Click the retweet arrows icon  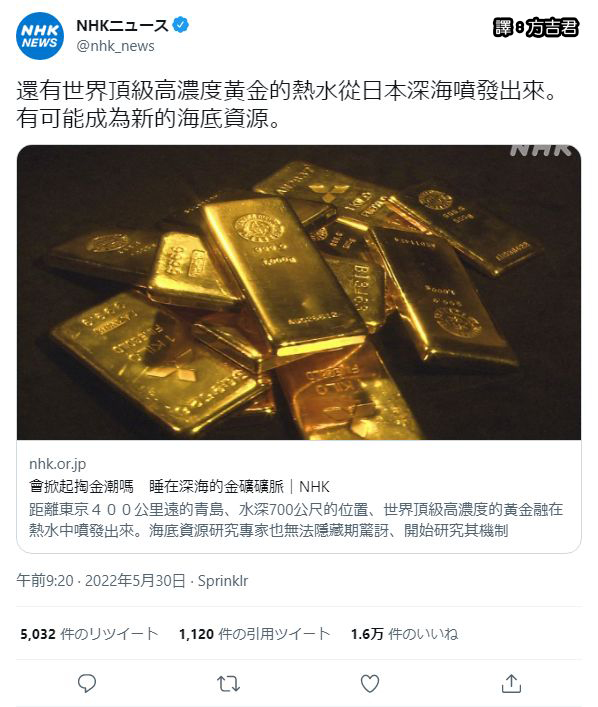click(x=228, y=684)
